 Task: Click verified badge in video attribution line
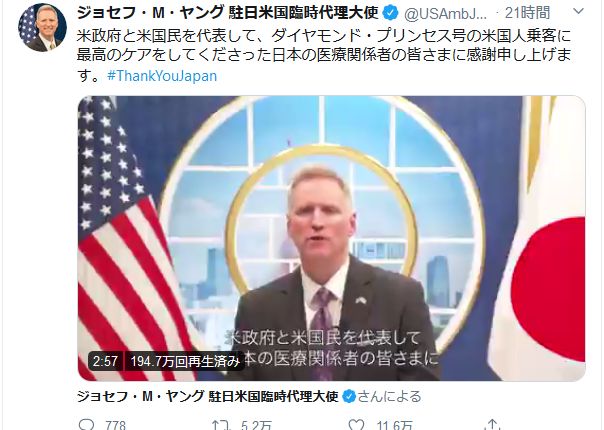coord(349,396)
